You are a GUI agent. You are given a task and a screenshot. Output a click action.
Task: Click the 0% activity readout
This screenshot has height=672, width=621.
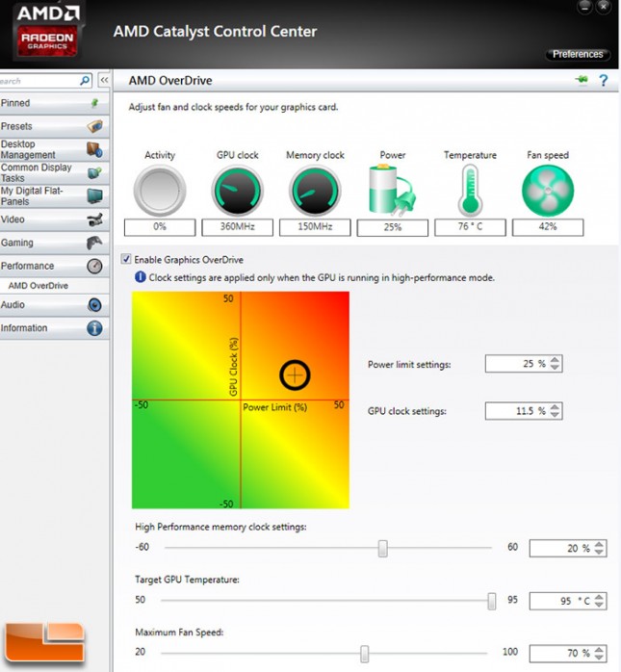160,227
